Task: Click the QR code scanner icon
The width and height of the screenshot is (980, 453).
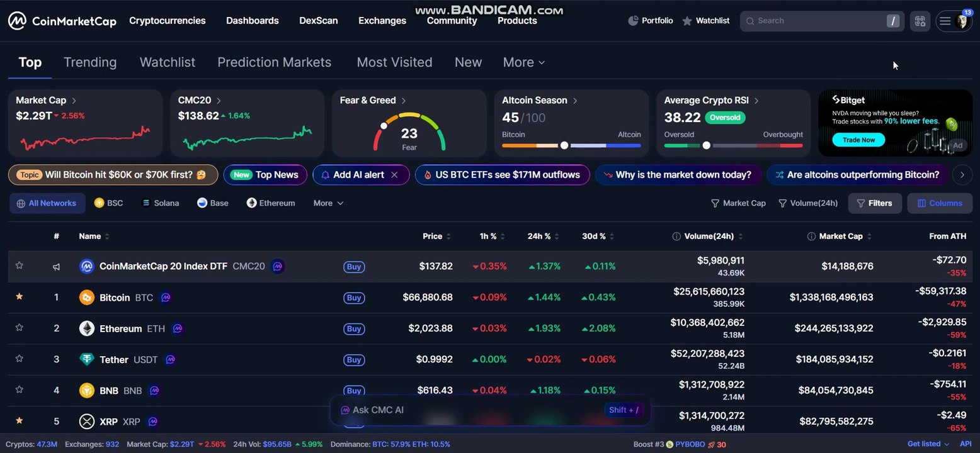Action: 920,21
